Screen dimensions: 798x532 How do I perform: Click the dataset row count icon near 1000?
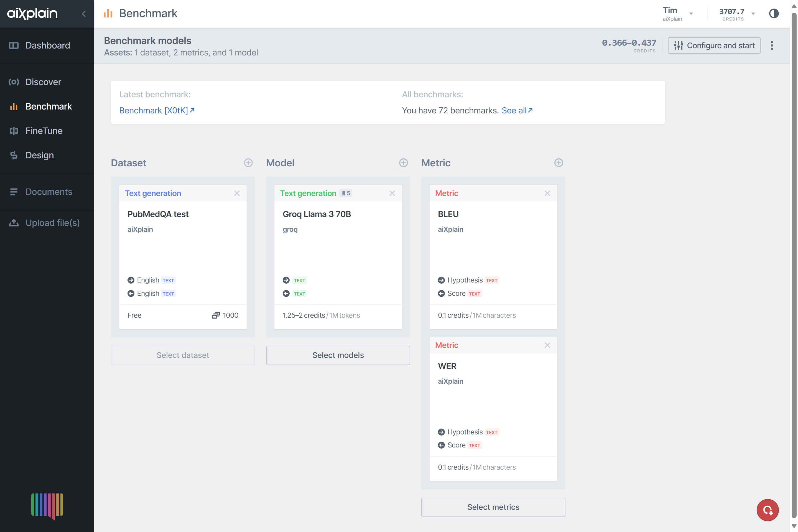(216, 315)
